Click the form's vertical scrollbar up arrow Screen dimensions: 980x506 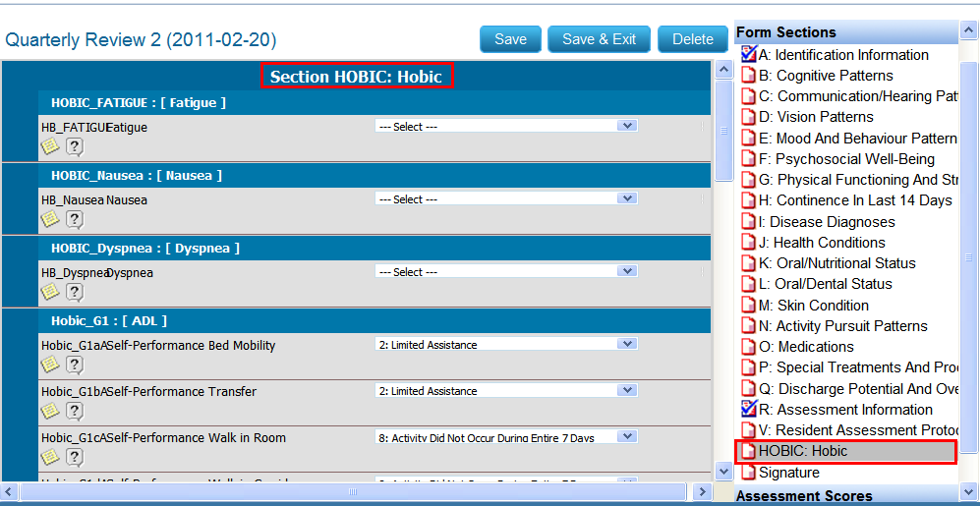[x=723, y=70]
